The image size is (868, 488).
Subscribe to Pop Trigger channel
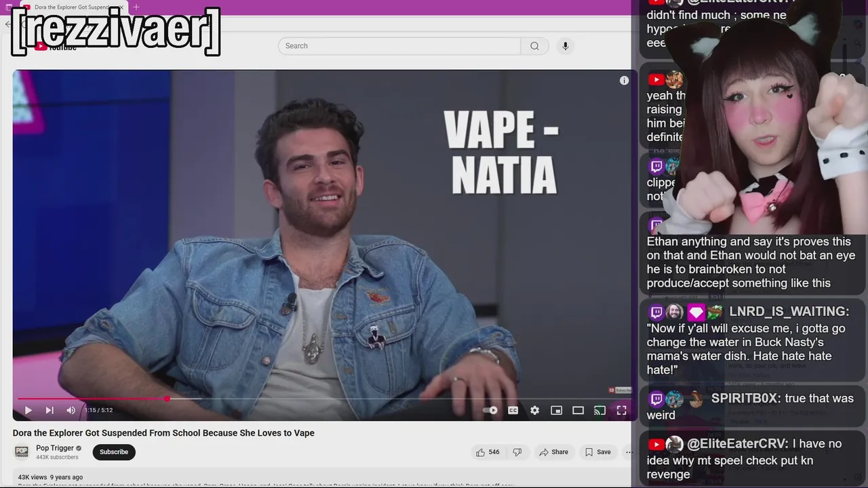tap(114, 452)
